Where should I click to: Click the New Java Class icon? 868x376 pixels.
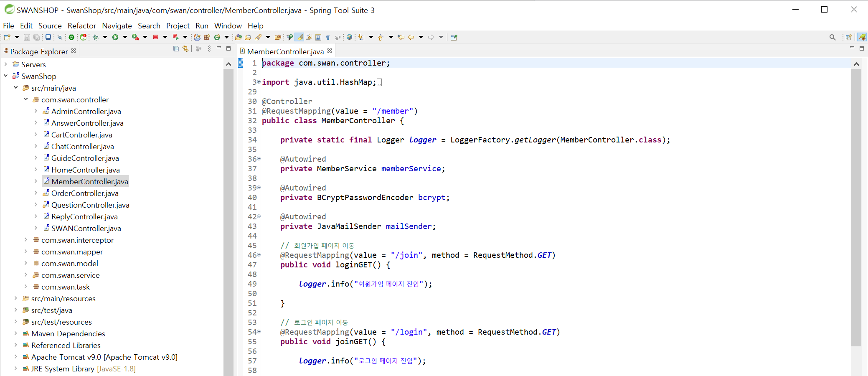[x=217, y=37]
